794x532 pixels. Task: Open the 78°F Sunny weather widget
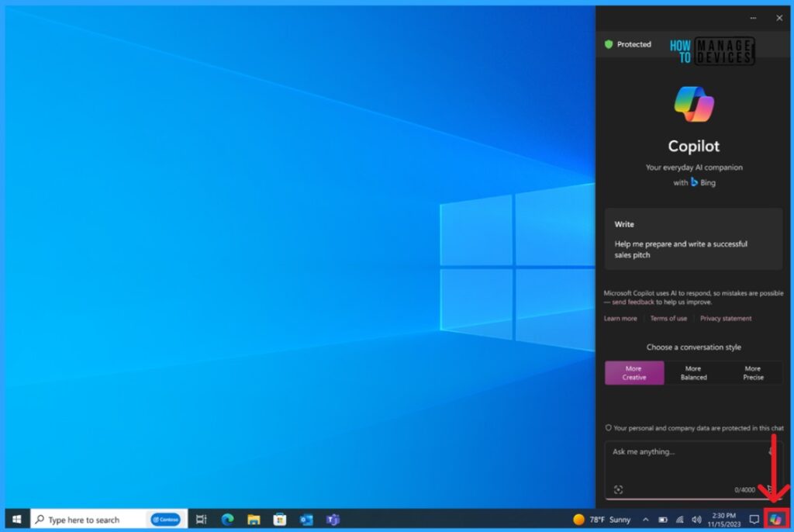[602, 520]
